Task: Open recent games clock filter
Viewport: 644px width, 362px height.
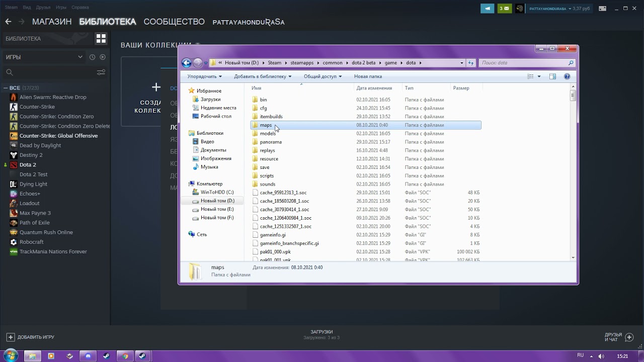Action: point(93,57)
